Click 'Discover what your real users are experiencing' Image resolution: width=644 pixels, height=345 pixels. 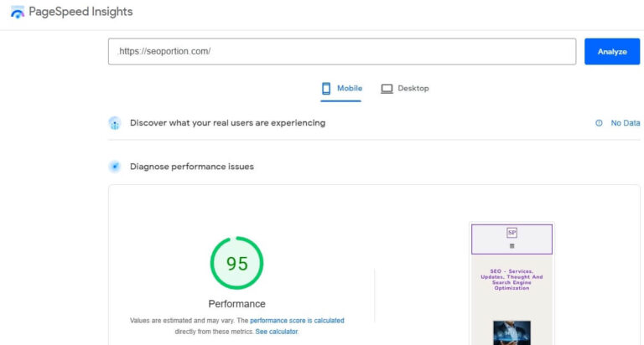tap(227, 123)
